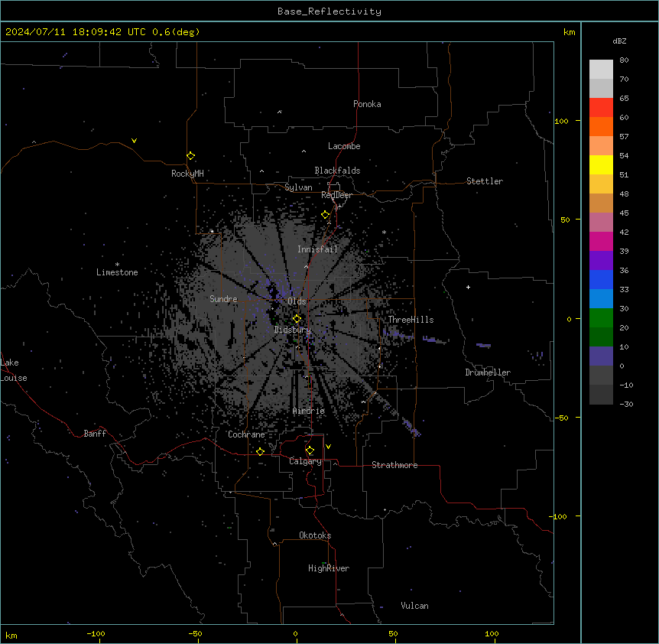Click the HighRiver label
659x644 pixels.
(329, 568)
